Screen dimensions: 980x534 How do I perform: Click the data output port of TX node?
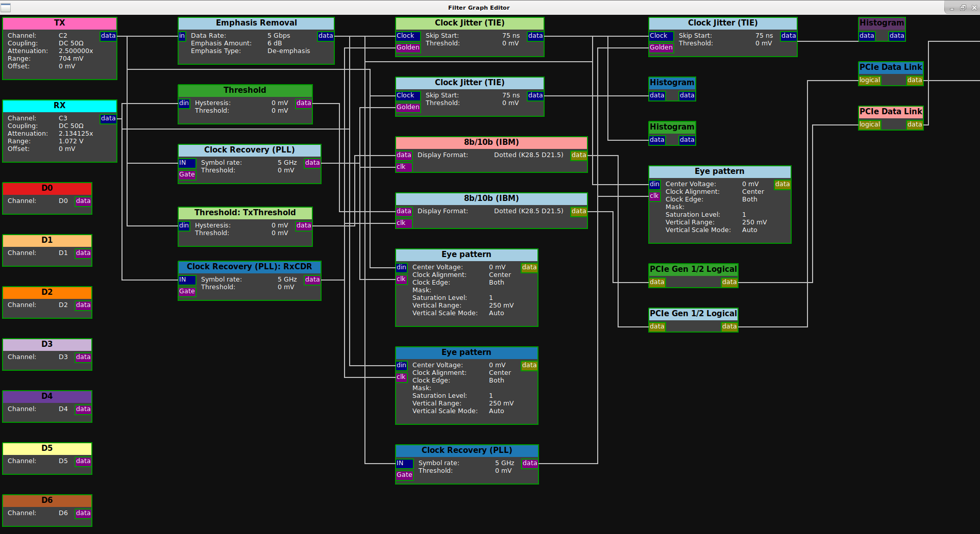(108, 36)
